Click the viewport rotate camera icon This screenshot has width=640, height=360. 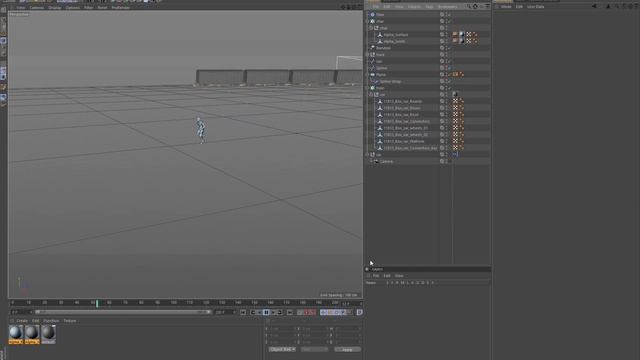[x=354, y=7]
